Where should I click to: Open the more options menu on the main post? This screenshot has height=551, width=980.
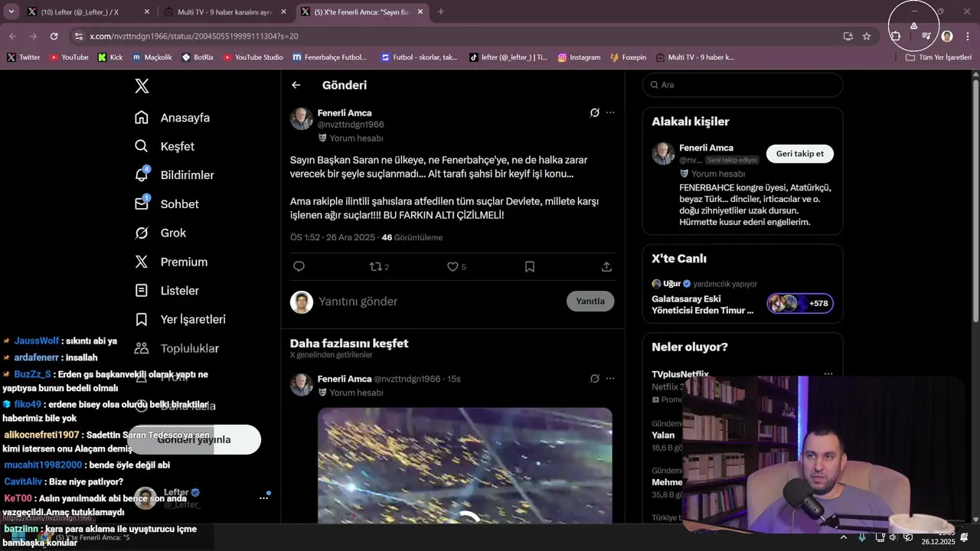pos(610,112)
